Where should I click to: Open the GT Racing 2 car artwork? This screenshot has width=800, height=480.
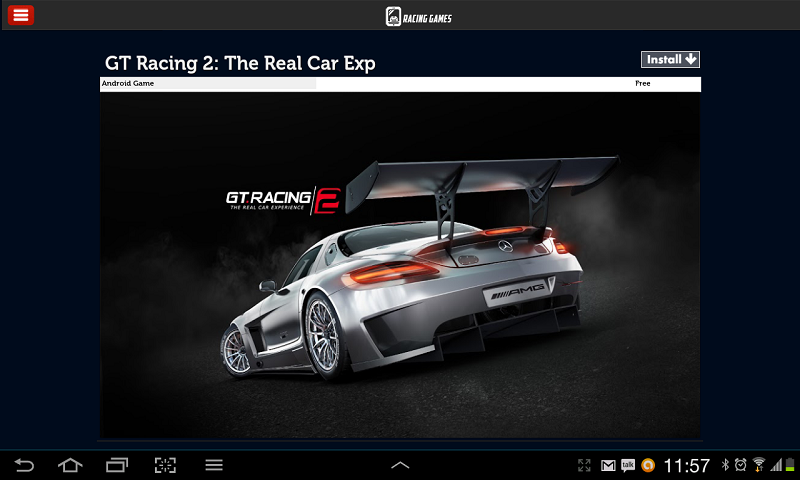pyautogui.click(x=400, y=265)
